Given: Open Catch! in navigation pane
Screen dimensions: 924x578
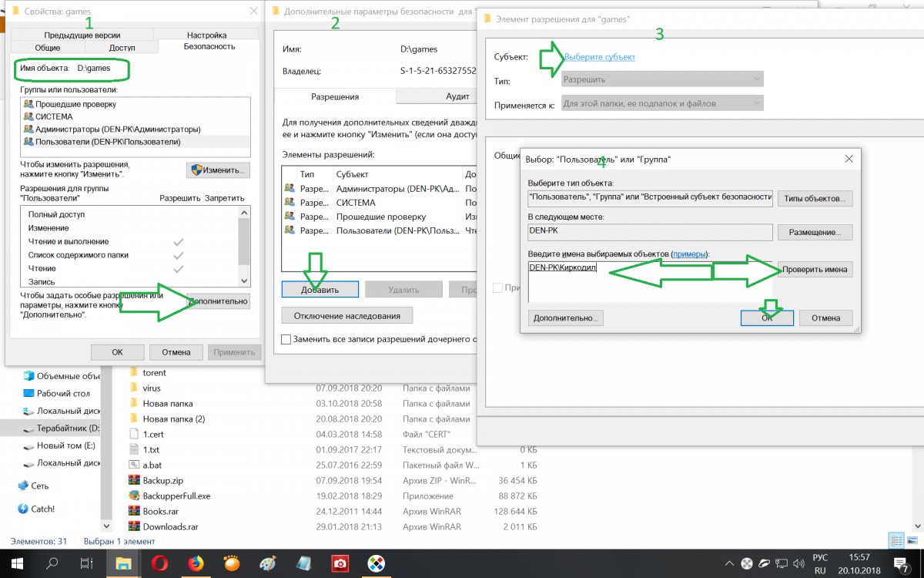Looking at the screenshot, I should (x=43, y=509).
